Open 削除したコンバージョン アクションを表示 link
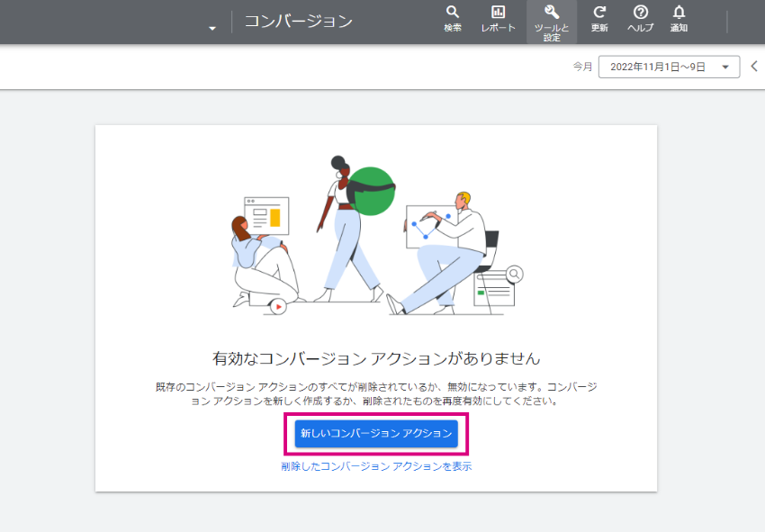The image size is (765, 532). tap(376, 466)
